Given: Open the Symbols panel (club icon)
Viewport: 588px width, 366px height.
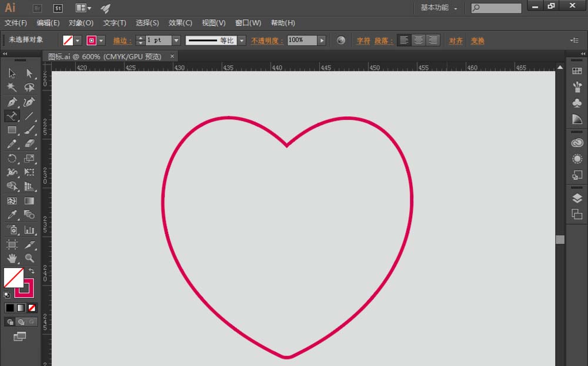Looking at the screenshot, I should coord(577,103).
